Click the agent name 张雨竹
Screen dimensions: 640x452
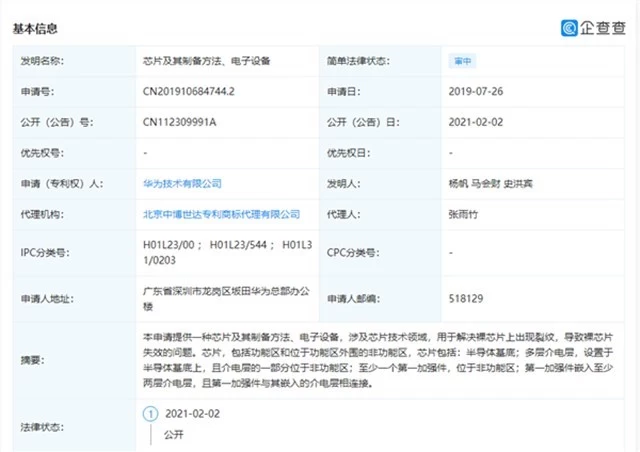[x=466, y=214]
